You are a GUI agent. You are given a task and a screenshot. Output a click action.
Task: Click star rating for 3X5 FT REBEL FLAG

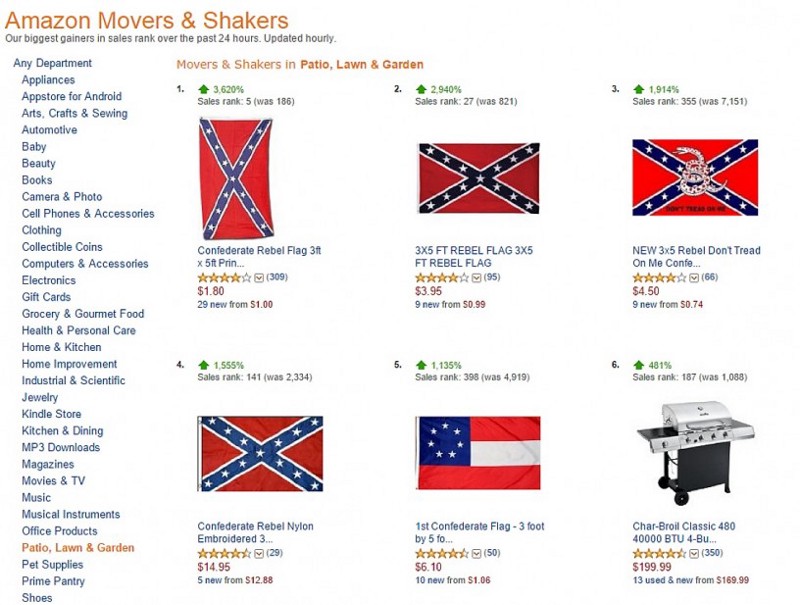click(442, 277)
